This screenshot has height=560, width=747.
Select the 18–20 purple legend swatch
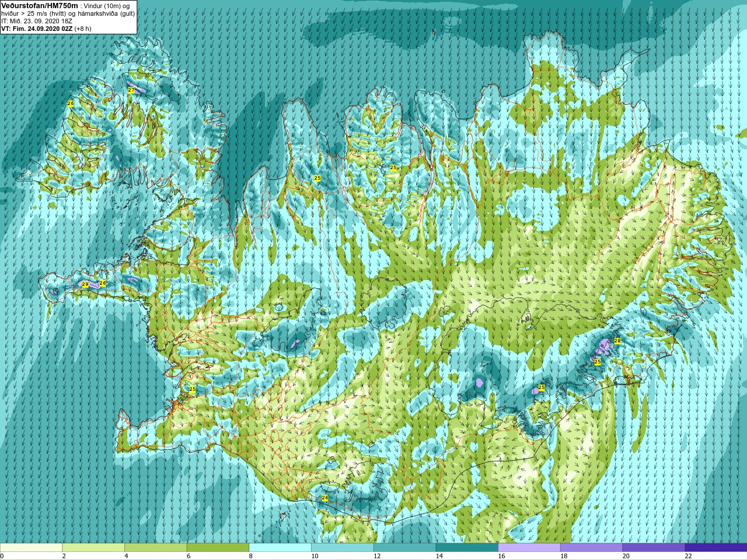point(591,548)
